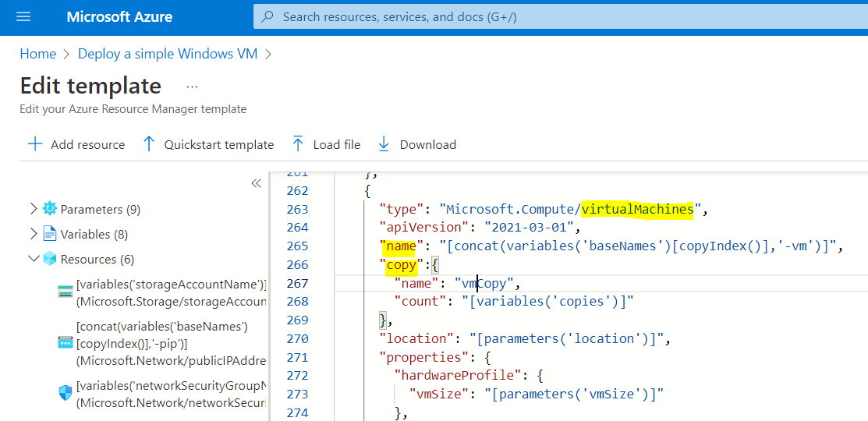The height and width of the screenshot is (421, 868).
Task: Go to Home breadcrumb
Action: 37,54
